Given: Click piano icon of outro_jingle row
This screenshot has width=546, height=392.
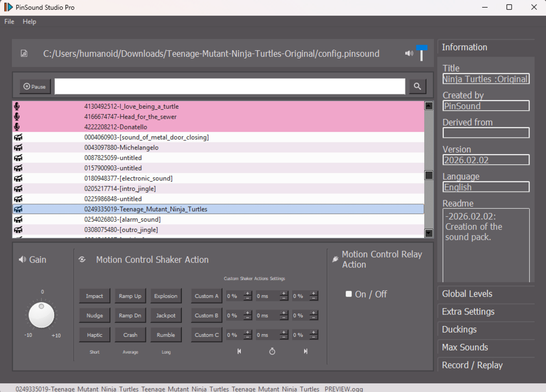Looking at the screenshot, I should (18, 229).
